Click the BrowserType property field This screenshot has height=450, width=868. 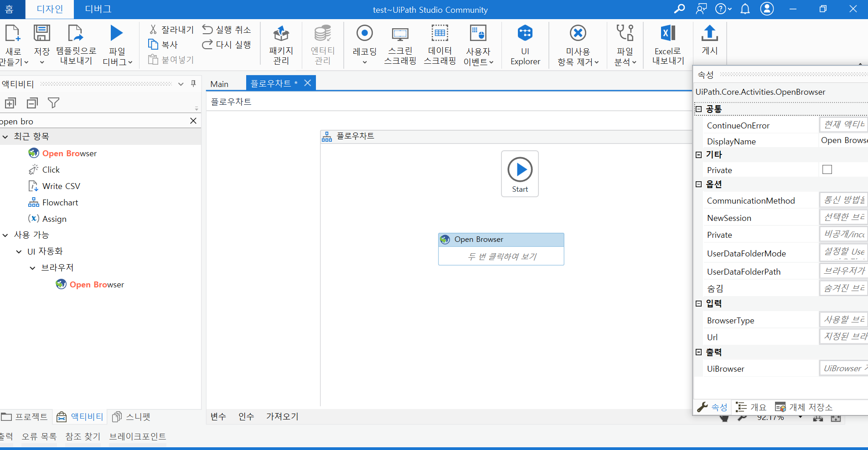(x=843, y=320)
